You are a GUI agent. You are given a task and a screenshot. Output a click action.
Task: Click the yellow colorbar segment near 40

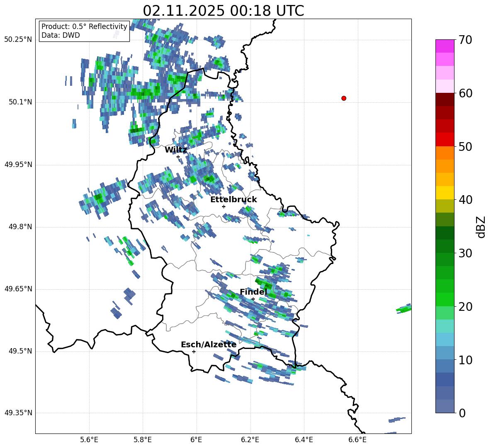tap(445, 193)
